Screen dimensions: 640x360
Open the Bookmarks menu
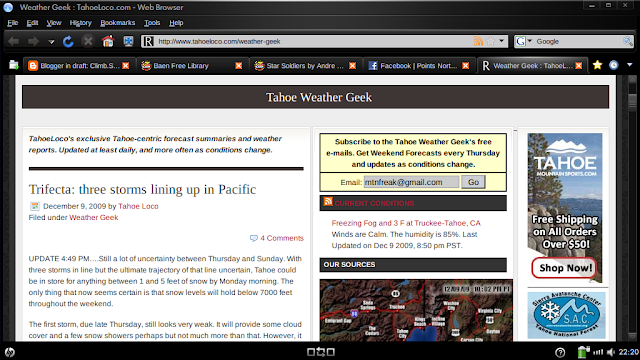(x=118, y=23)
